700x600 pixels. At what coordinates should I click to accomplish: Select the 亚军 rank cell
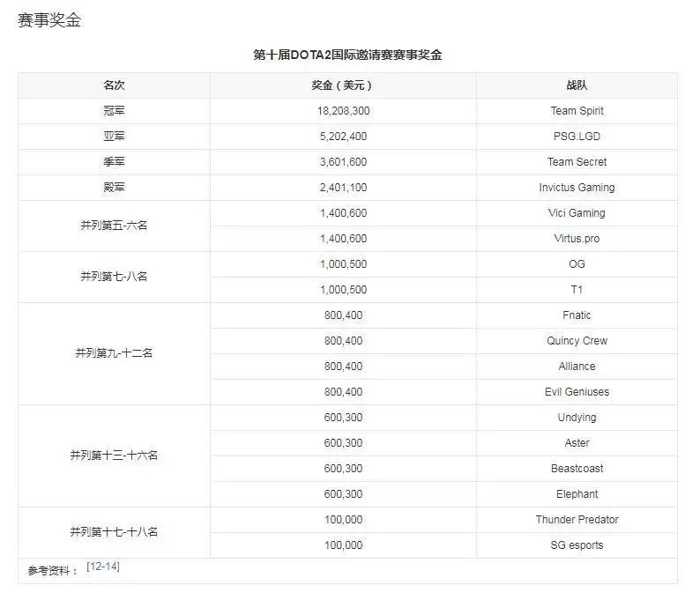pyautogui.click(x=114, y=136)
